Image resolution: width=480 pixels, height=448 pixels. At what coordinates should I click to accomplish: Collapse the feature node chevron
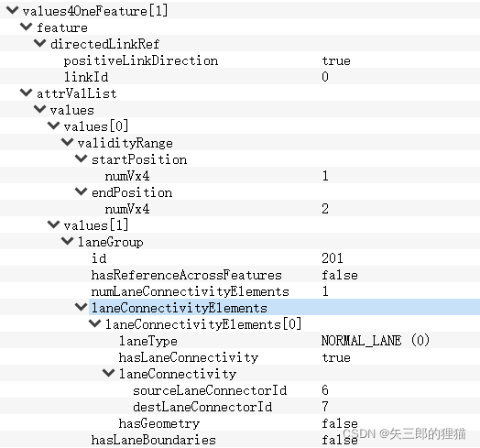click(26, 27)
